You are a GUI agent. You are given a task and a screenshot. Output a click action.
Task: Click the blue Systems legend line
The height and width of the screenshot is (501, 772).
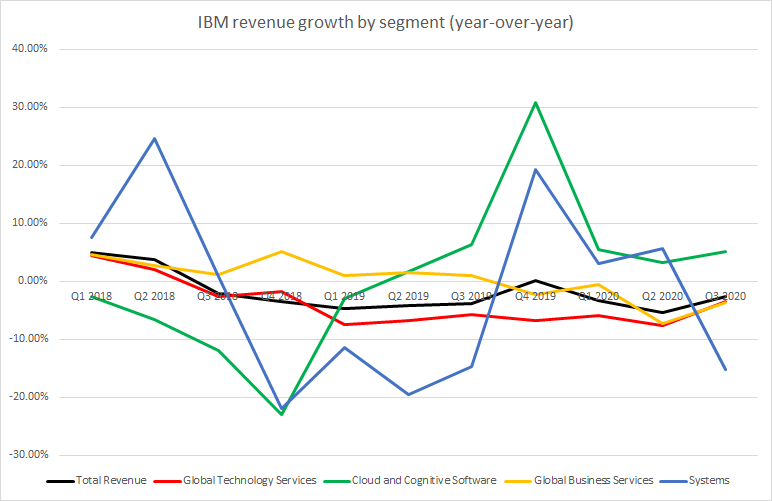pyautogui.click(x=674, y=481)
